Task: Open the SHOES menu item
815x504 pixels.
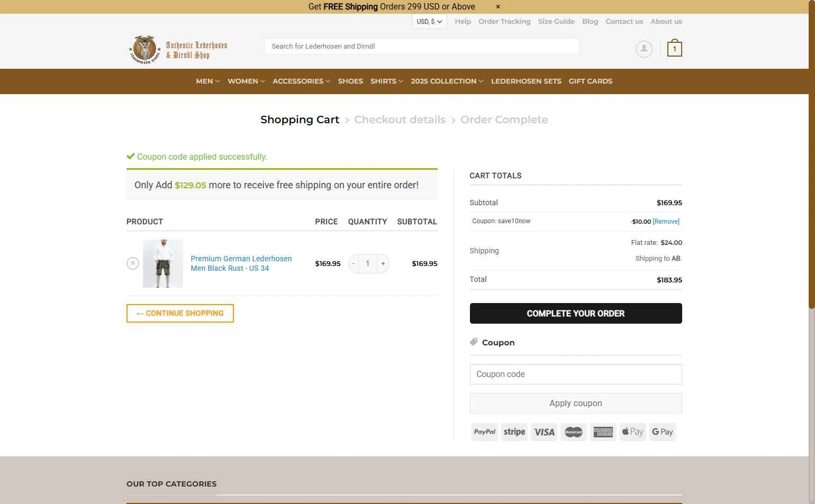Action: tap(350, 81)
